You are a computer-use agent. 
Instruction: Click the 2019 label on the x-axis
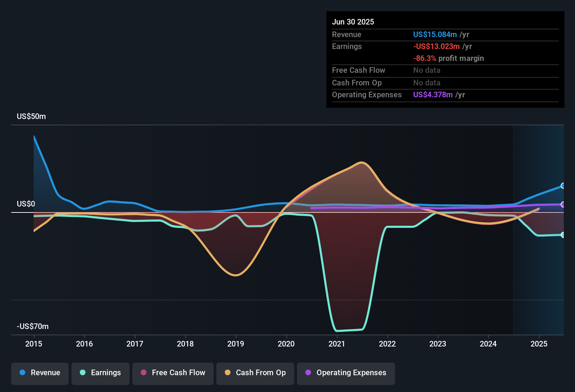pos(236,344)
